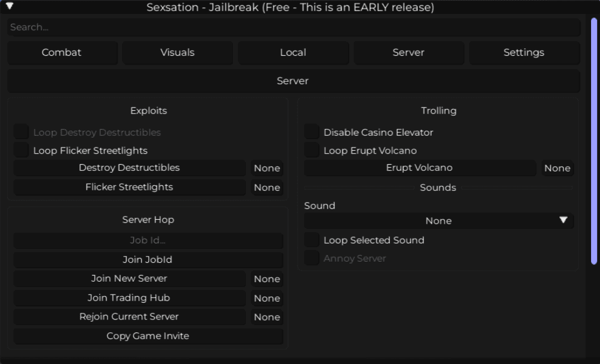
Task: Set keybind None beside Destroy Destructibles
Action: pos(267,168)
